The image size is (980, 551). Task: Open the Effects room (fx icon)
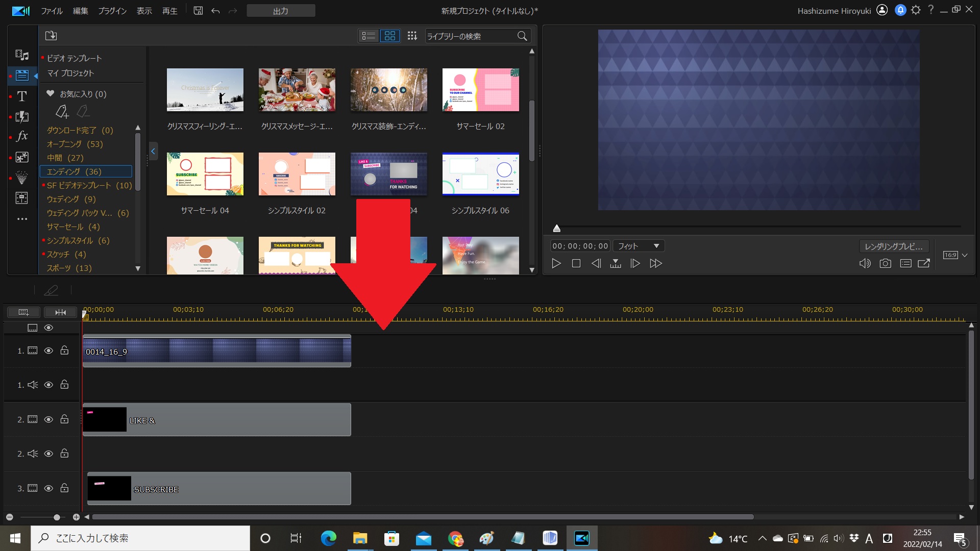22,136
